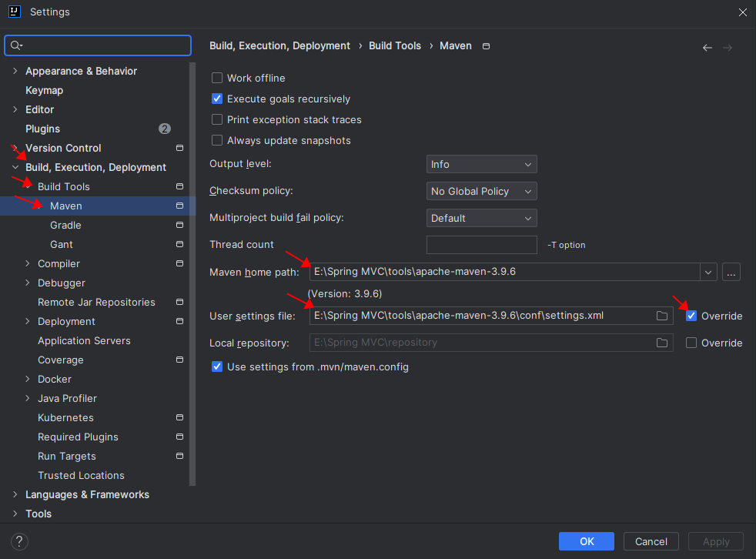The image size is (756, 559).
Task: Uncheck the Override for User settings file
Action: 691,316
